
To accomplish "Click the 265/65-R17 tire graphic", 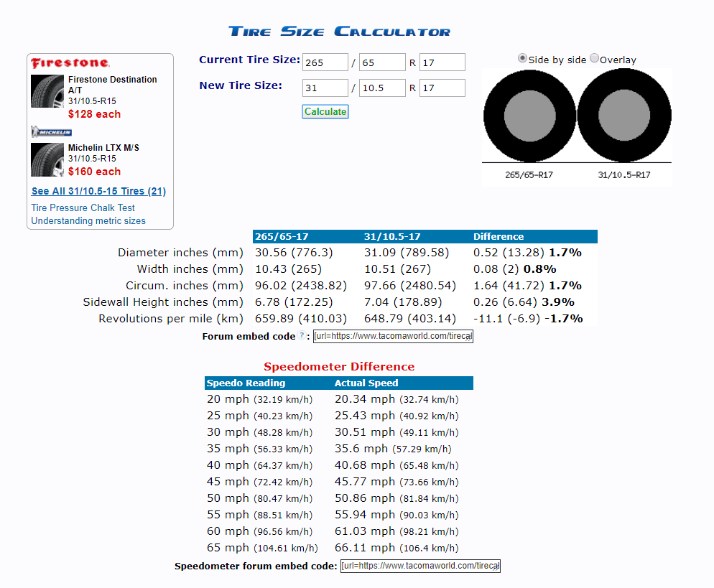I will click(x=529, y=116).
